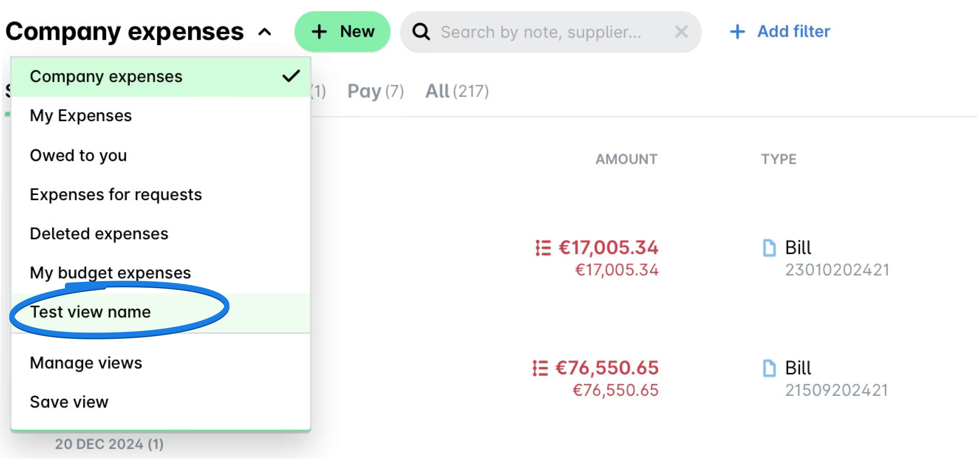Viewport: 980px width, 465px height.
Task: Click the plus icon beside Add filter
Action: tap(737, 32)
